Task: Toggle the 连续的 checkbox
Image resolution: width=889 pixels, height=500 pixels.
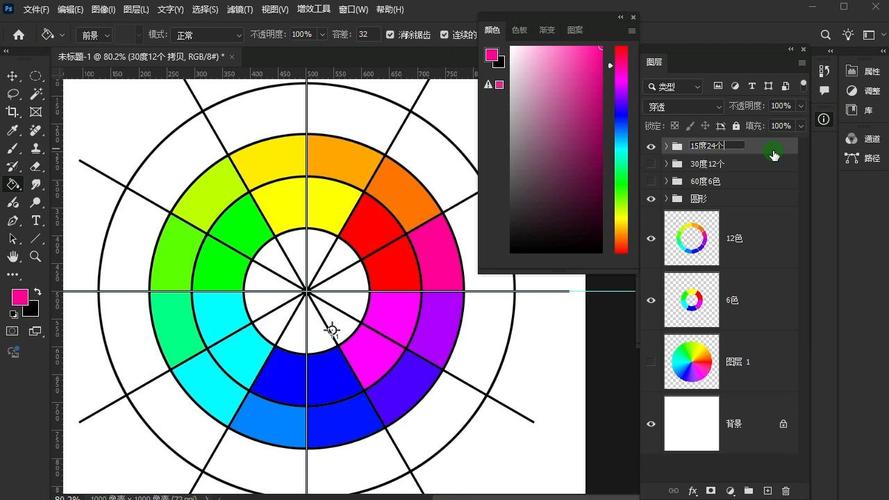Action: [444, 35]
